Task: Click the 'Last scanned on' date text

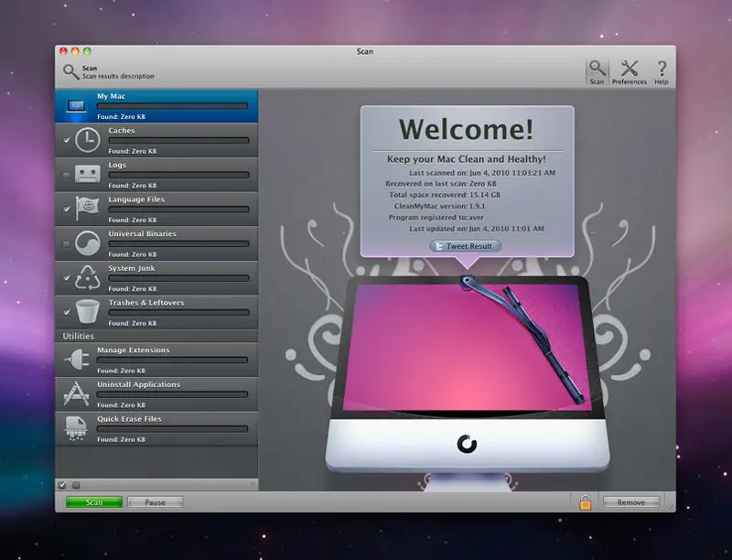Action: pos(482,173)
